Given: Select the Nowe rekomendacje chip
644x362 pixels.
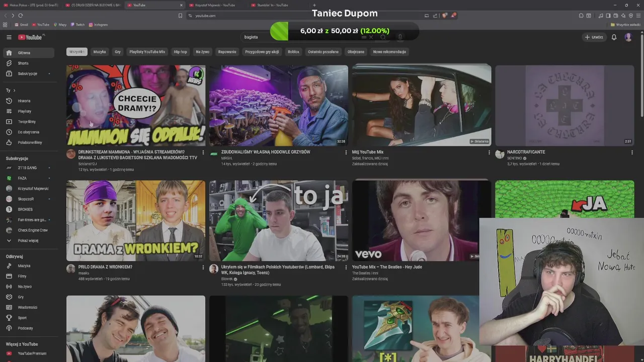Looking at the screenshot, I should pyautogui.click(x=389, y=52).
